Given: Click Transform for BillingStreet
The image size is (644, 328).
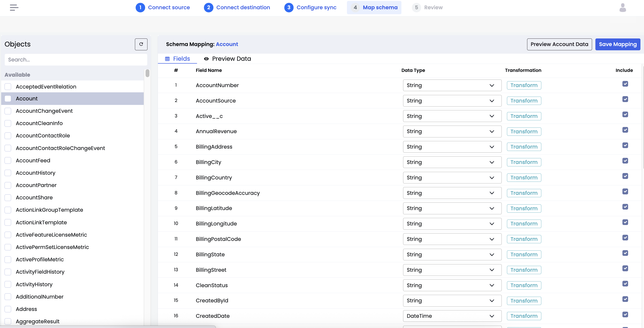Looking at the screenshot, I should pyautogui.click(x=524, y=270).
